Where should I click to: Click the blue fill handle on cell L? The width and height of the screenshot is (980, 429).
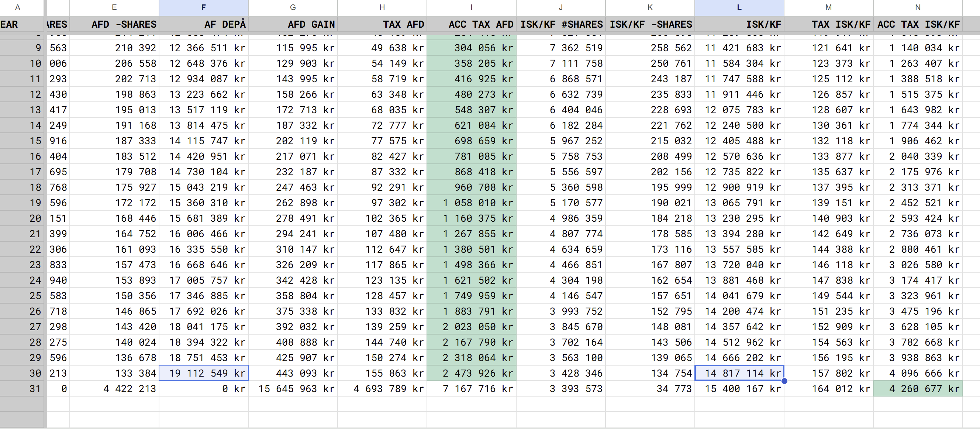pyautogui.click(x=784, y=381)
